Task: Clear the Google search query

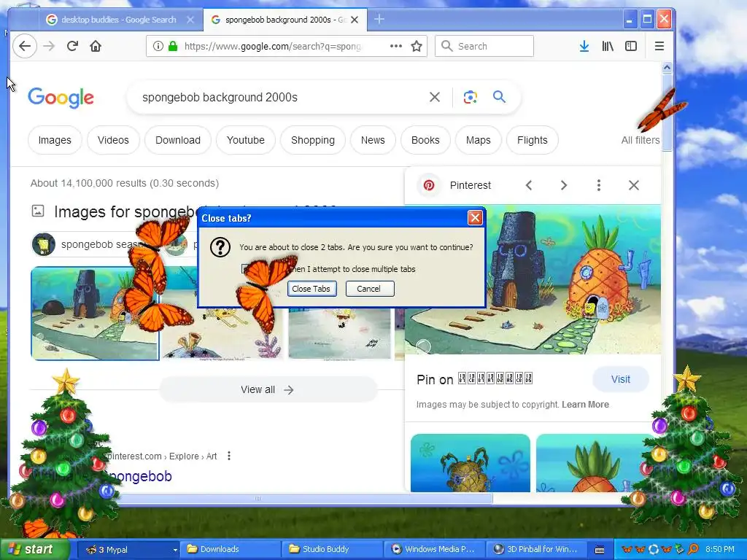Action: tap(435, 97)
